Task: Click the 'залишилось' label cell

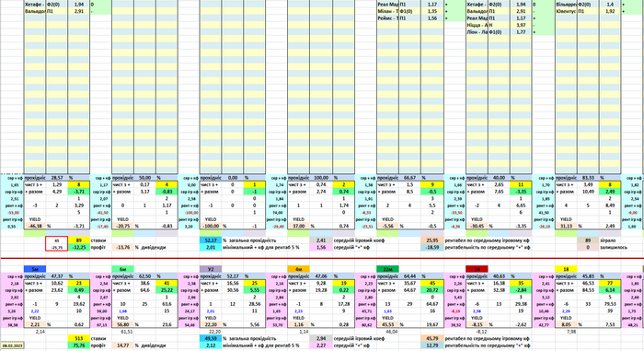Action: 613,247
